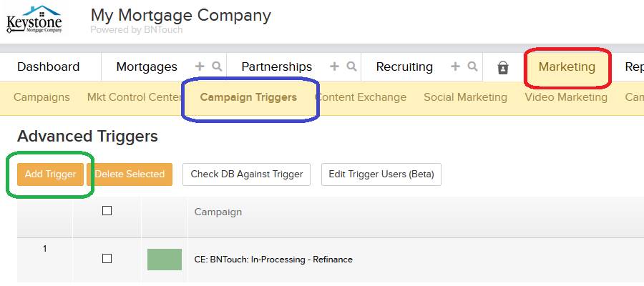
Task: Click Check DB Against Trigger button
Action: [x=246, y=174]
